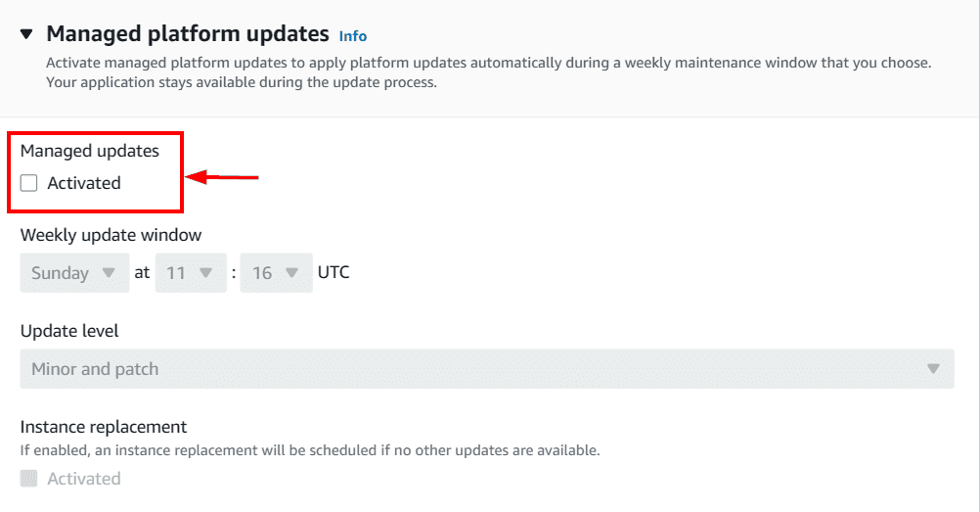Open the hour dropdown showing 11

pyautogui.click(x=189, y=273)
